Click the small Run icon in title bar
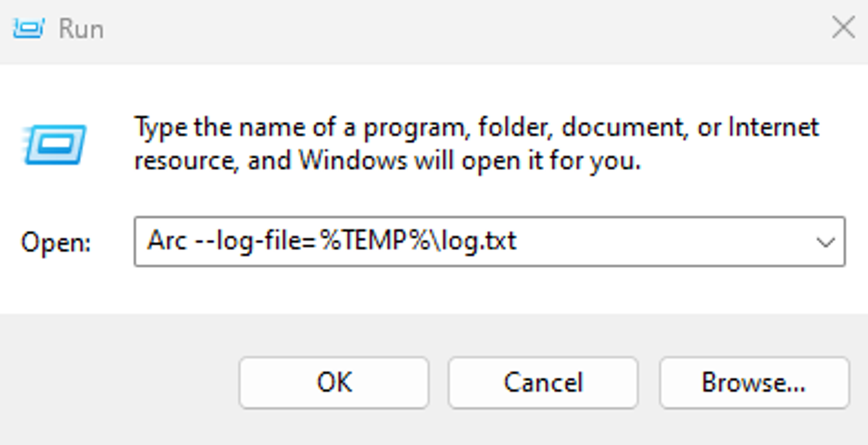This screenshot has width=868, height=445. 29,29
